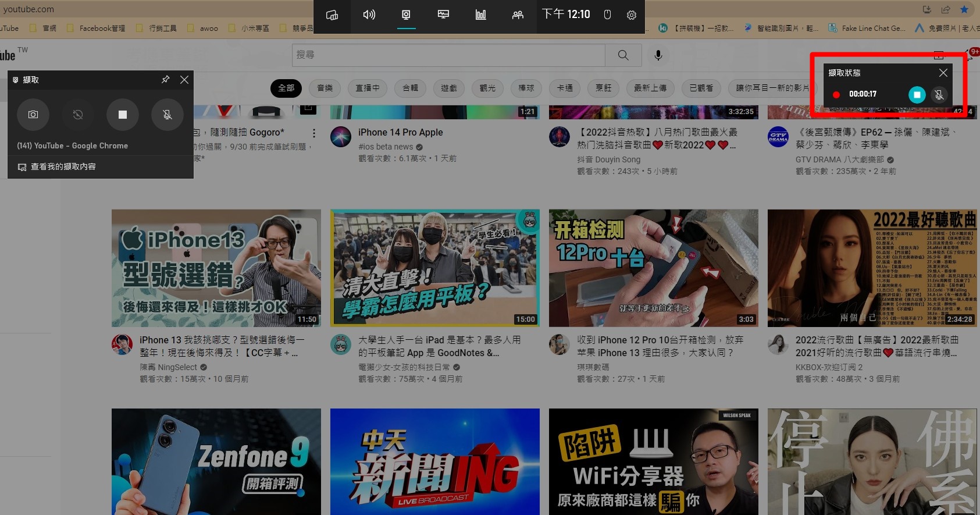
Task: Stop recording from the capture status widget
Action: tap(917, 94)
